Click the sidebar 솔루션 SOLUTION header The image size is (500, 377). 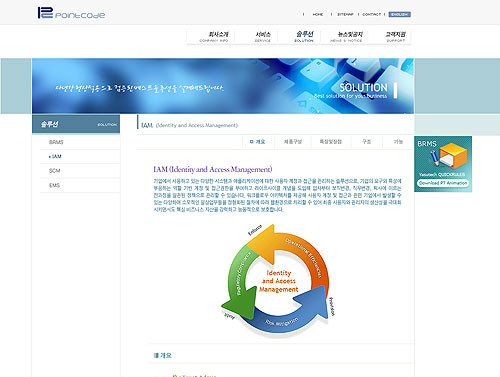76,124
